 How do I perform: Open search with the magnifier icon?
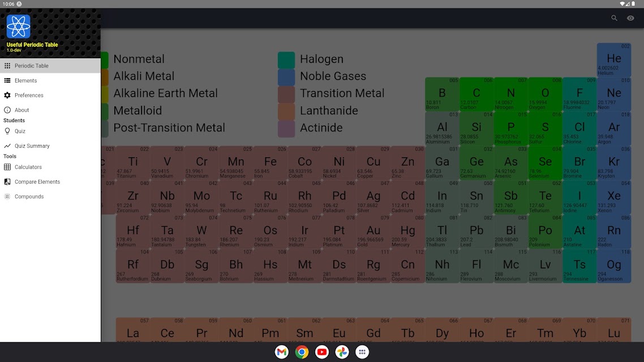click(614, 18)
